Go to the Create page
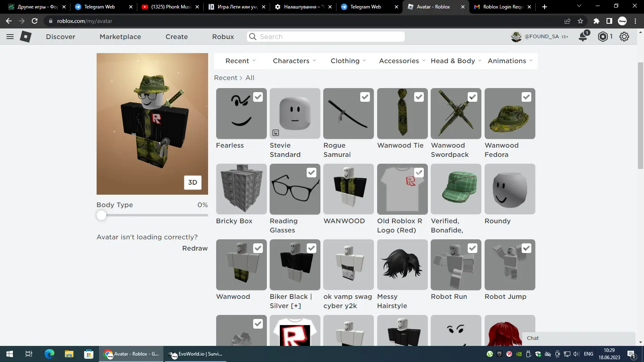The image size is (644, 362). (x=177, y=37)
